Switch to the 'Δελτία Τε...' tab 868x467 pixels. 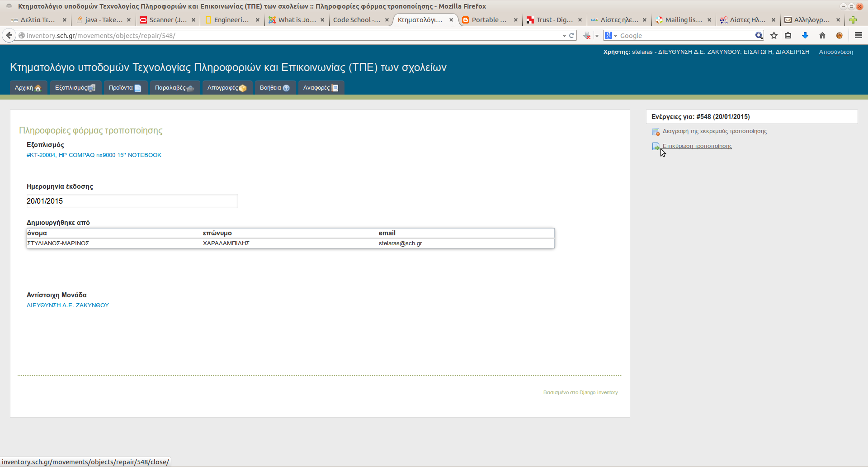[38, 20]
